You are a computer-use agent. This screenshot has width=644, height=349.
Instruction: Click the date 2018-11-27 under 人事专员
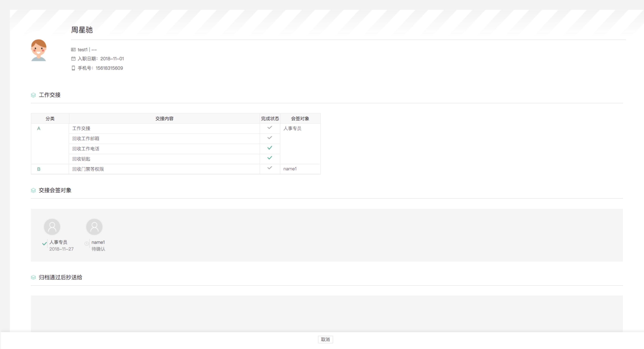click(x=61, y=249)
